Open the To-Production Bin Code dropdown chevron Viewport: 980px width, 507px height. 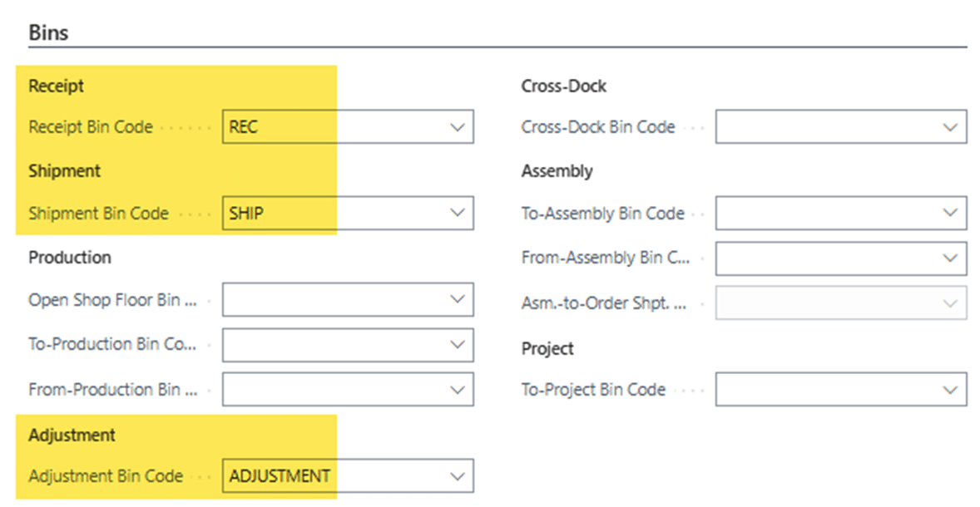pyautogui.click(x=457, y=345)
